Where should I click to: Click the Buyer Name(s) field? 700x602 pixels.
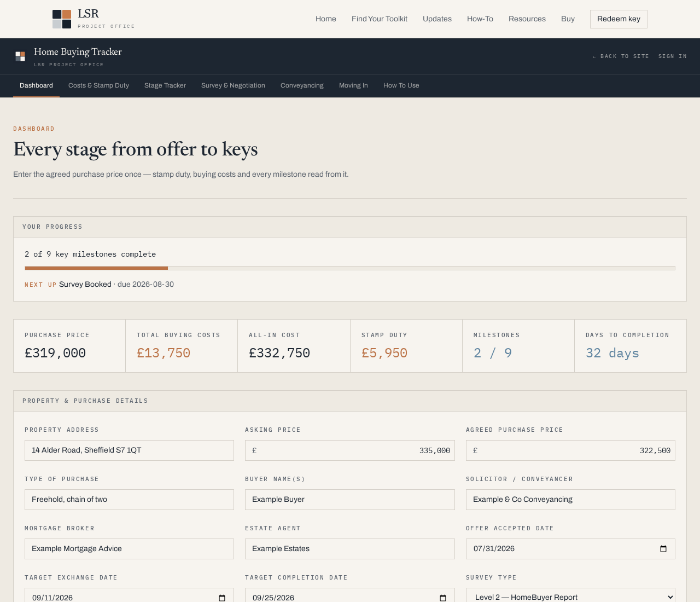point(350,500)
